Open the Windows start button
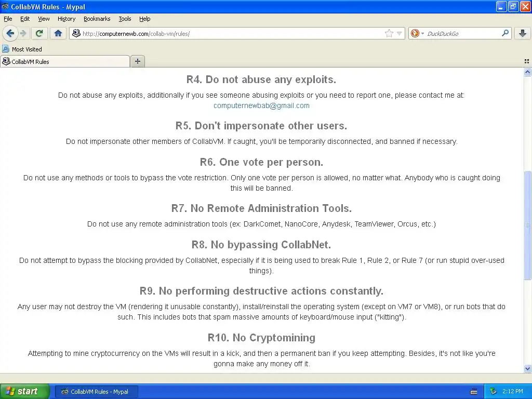 coord(25,391)
